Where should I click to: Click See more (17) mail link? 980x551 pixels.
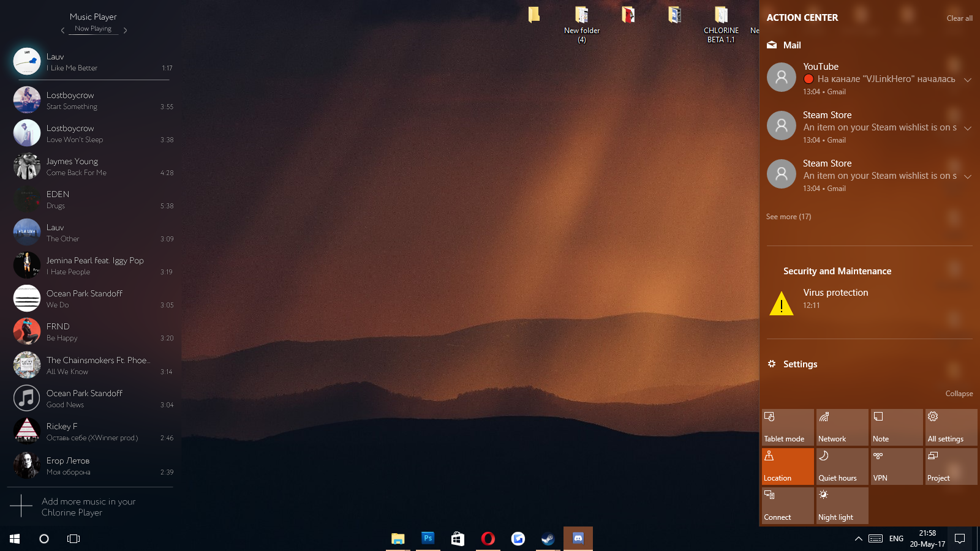[x=788, y=217]
